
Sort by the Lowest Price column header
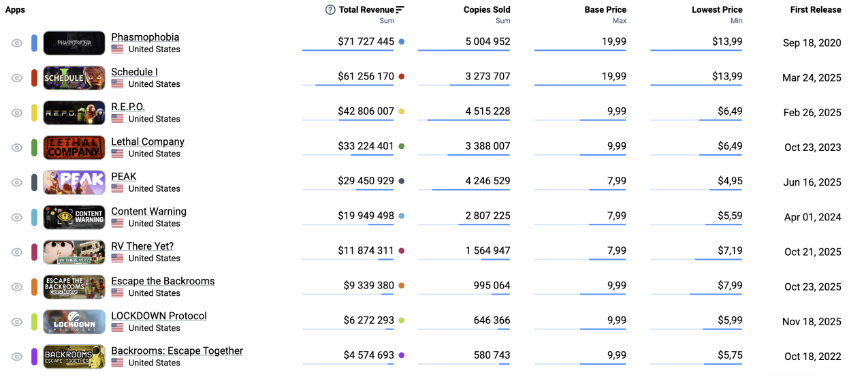click(717, 10)
